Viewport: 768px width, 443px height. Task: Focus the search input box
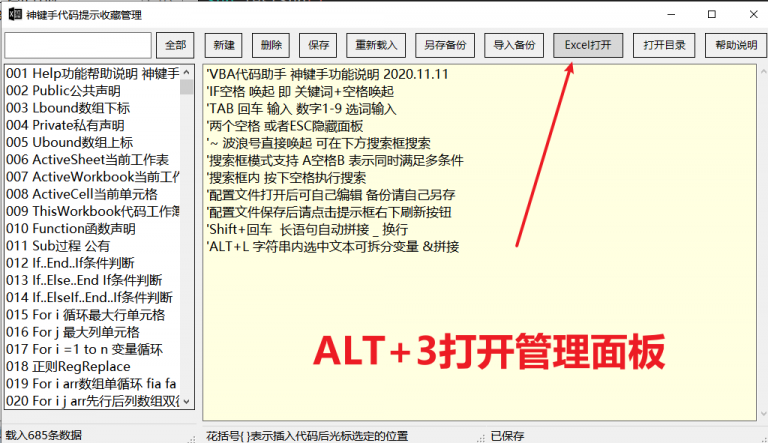(78, 45)
